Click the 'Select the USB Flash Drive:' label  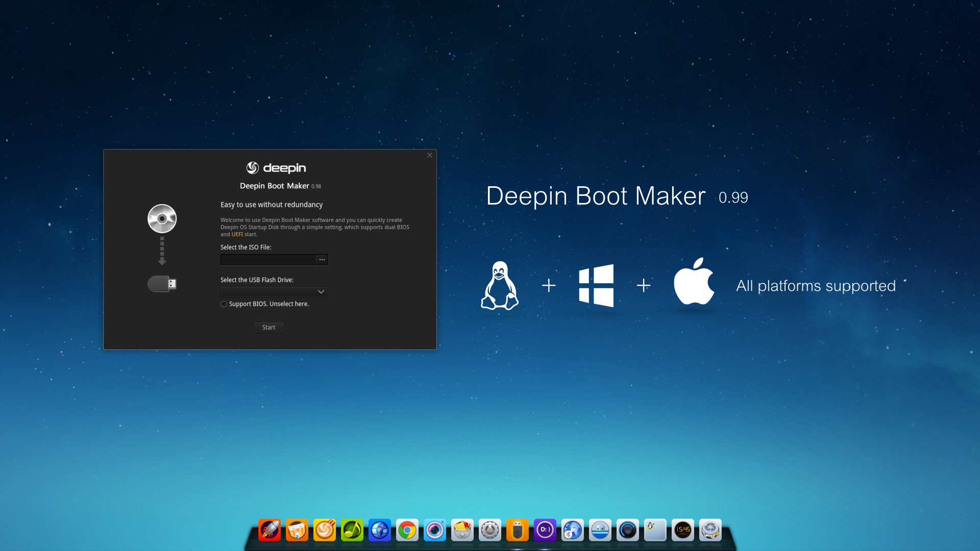(257, 280)
